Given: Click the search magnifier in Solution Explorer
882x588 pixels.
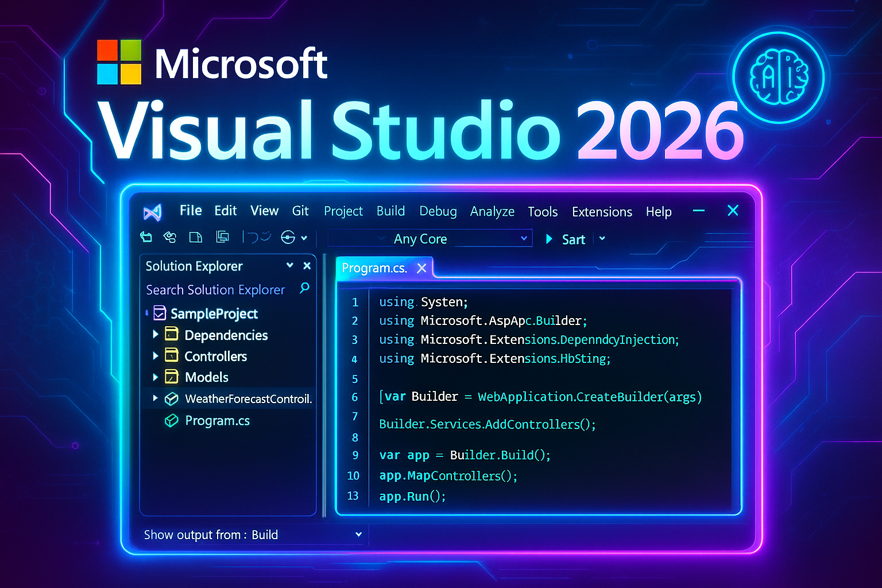Looking at the screenshot, I should (x=304, y=288).
